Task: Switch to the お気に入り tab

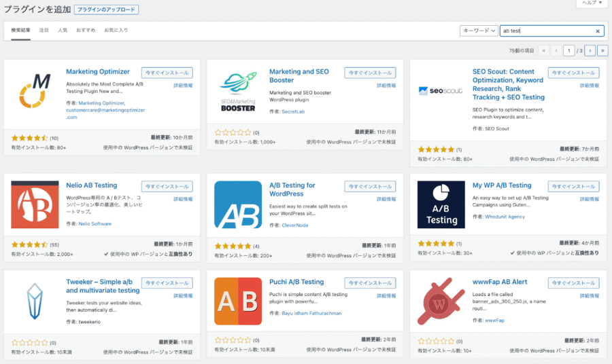Action: coord(116,31)
